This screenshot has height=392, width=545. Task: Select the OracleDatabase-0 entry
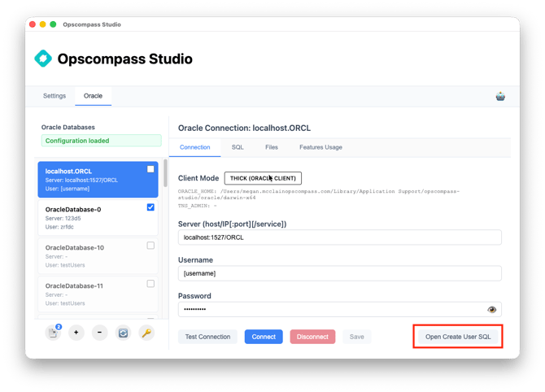(x=98, y=218)
